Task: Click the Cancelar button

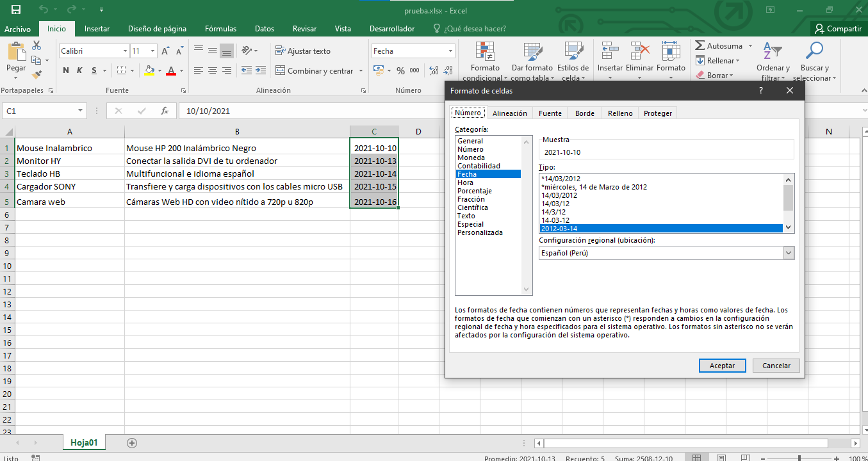Action: (776, 366)
